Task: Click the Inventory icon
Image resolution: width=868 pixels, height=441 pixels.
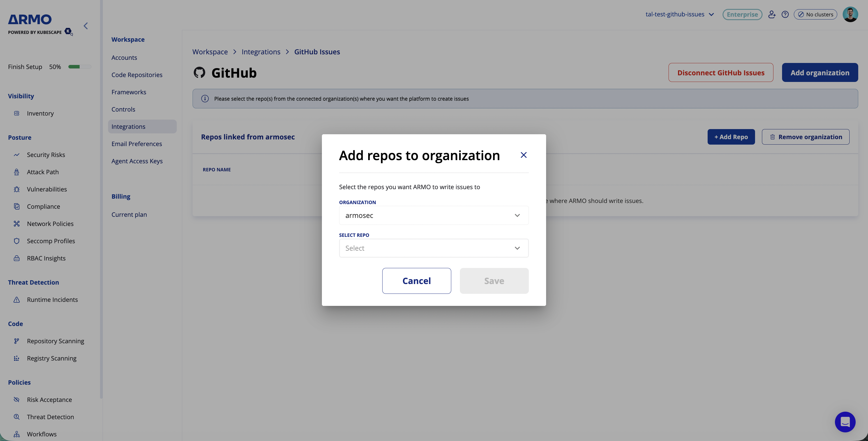Action: 16,113
